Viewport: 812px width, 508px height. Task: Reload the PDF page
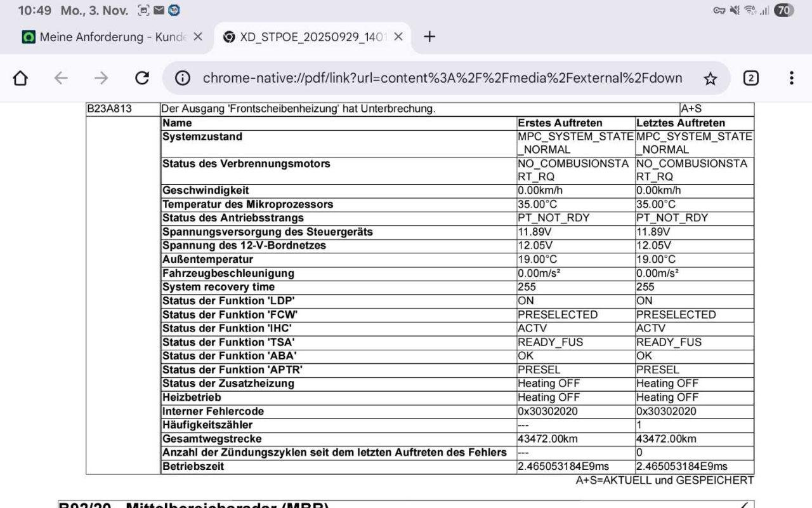click(x=142, y=78)
